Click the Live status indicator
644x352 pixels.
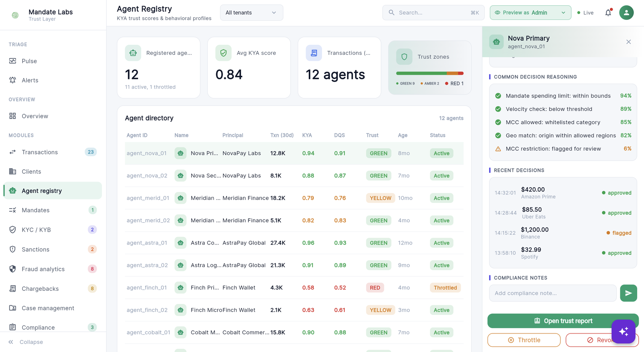coord(585,13)
